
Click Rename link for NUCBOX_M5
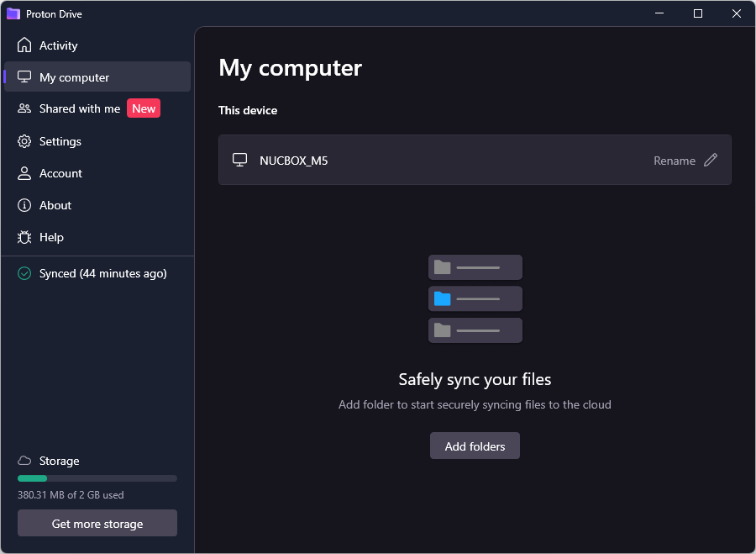coord(674,161)
